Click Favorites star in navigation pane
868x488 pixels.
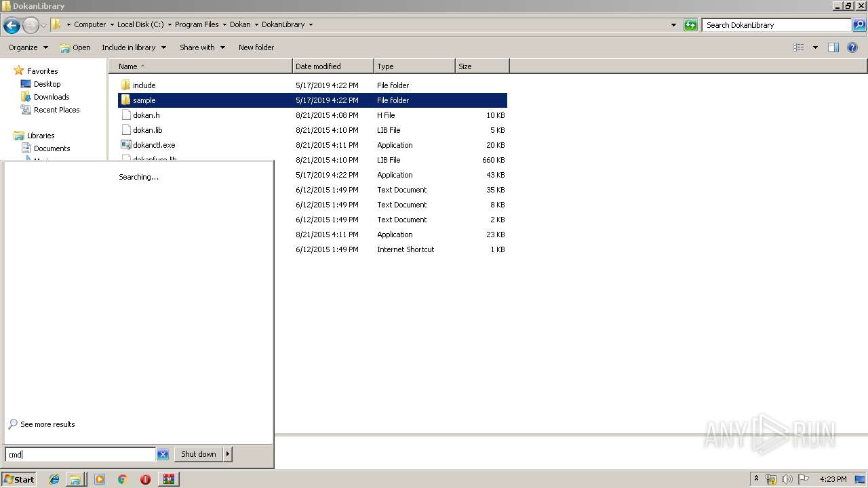(x=19, y=71)
